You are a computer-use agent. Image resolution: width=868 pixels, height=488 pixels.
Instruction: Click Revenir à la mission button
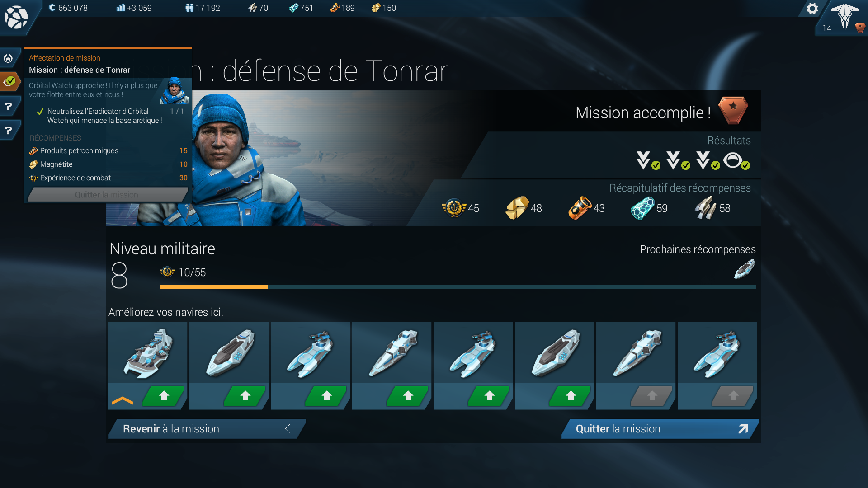[207, 429]
